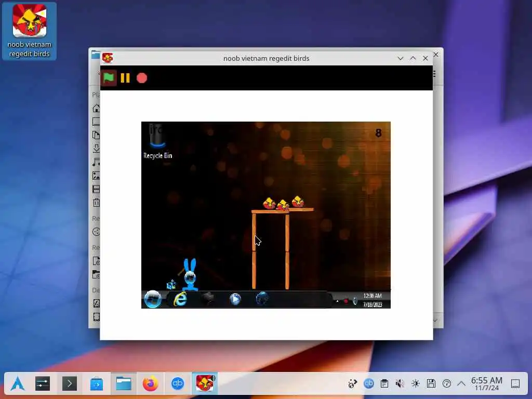Click the middle bird on the wooden plank
The height and width of the screenshot is (399, 532).
pos(283,205)
